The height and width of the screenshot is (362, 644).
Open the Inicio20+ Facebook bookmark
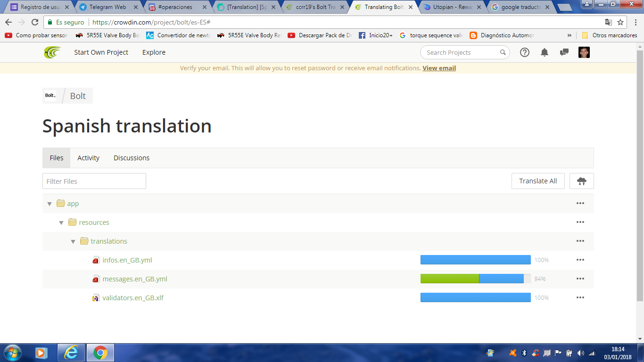(376, 35)
